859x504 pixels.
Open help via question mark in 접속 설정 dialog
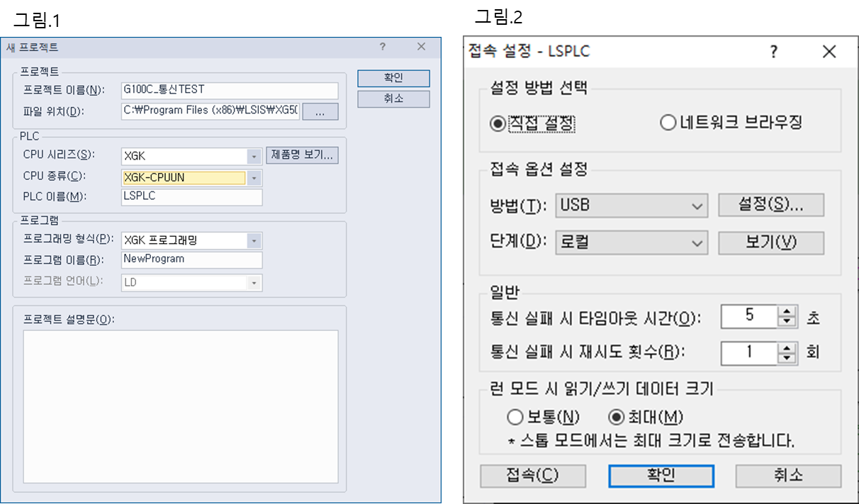click(x=773, y=52)
